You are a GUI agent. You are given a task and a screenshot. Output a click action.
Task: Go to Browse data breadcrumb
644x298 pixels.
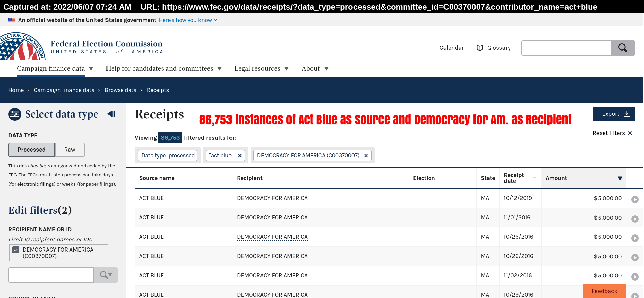121,90
